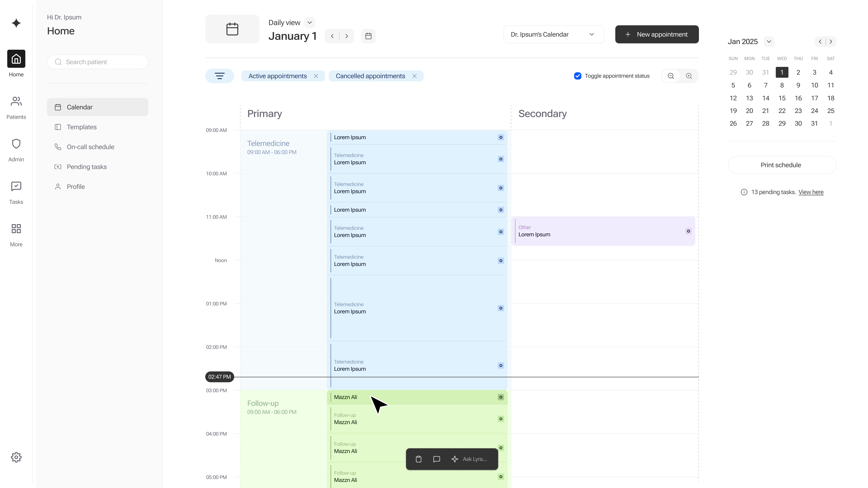Click status icon on 9 AM Lorem Ipsum appointment
Screen dimensions: 868x488
point(501,137)
